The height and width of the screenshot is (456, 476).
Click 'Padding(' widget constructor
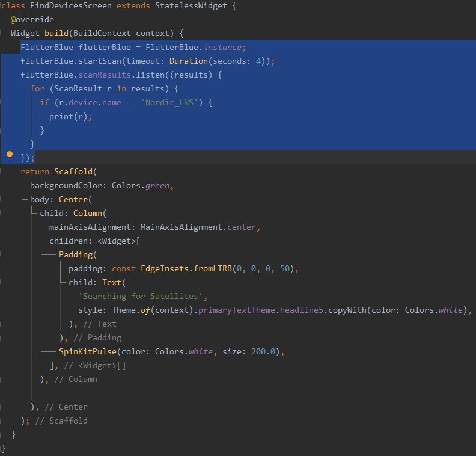pyautogui.click(x=78, y=255)
